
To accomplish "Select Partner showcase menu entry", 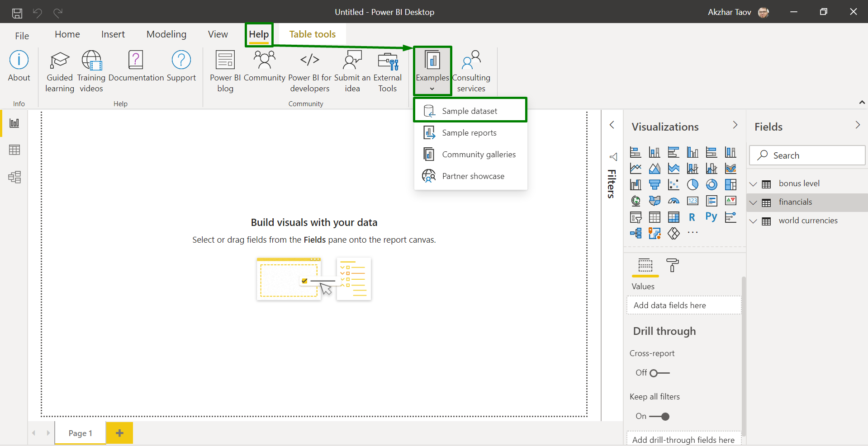I will 470,176.
